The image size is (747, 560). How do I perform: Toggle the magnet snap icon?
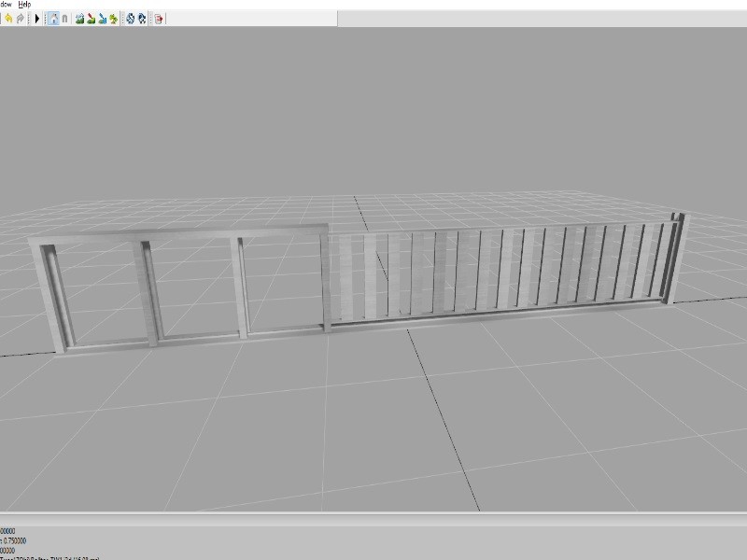pyautogui.click(x=66, y=19)
